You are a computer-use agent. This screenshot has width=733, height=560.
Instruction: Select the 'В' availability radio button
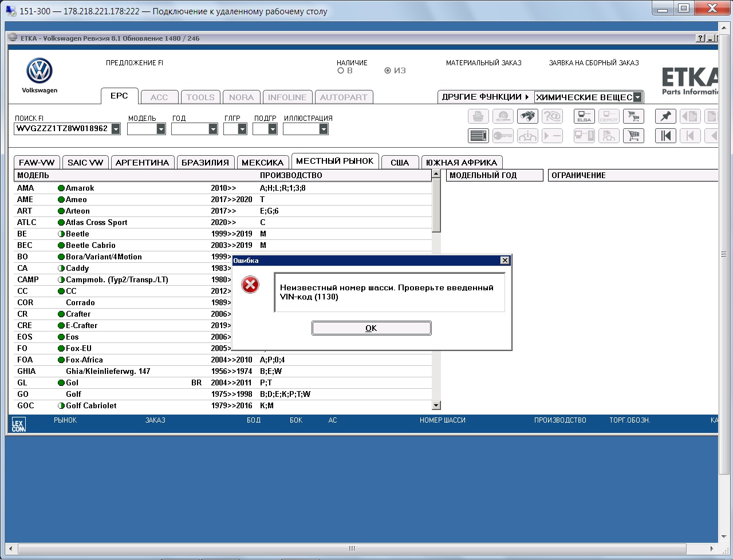click(x=341, y=70)
